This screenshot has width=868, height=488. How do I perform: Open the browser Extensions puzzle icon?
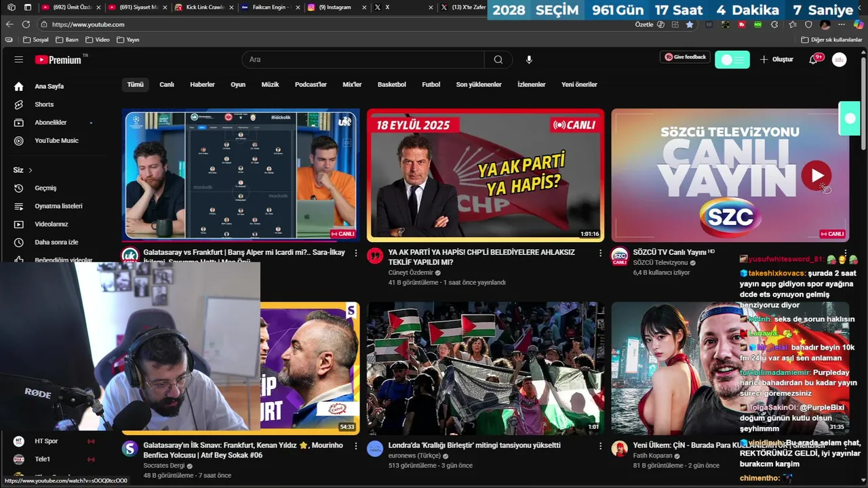pos(774,24)
